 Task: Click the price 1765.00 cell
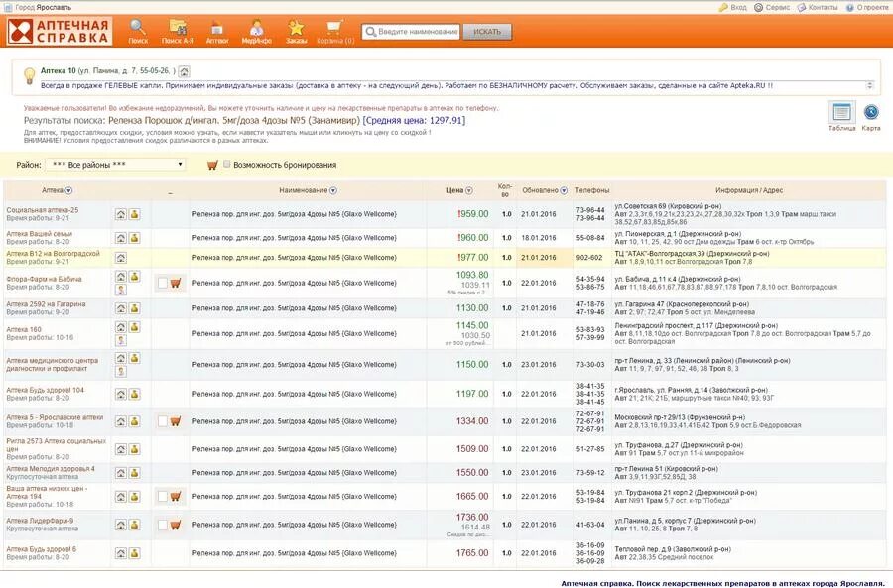click(472, 552)
